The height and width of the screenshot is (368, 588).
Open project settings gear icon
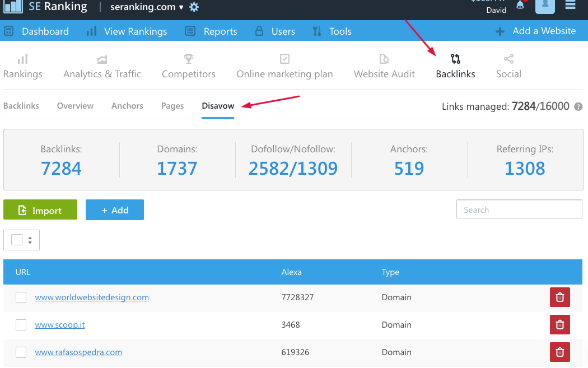[x=194, y=7]
